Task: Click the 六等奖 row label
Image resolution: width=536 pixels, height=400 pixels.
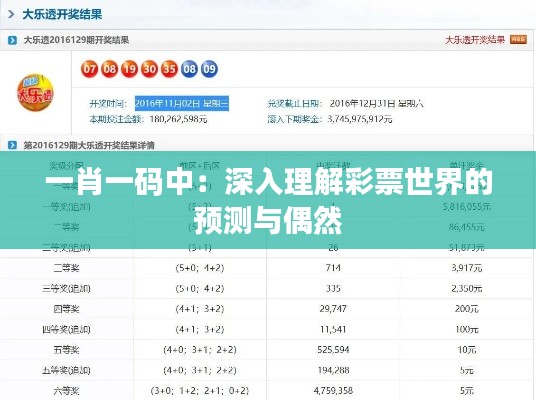Action: (x=66, y=390)
